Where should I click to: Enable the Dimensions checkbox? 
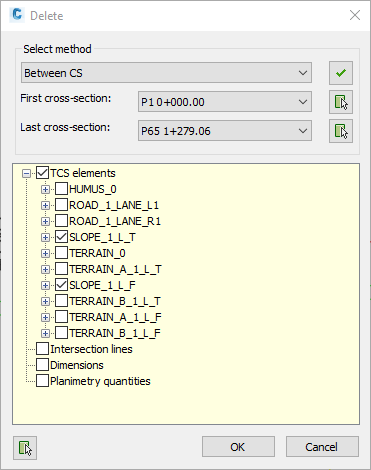(42, 365)
